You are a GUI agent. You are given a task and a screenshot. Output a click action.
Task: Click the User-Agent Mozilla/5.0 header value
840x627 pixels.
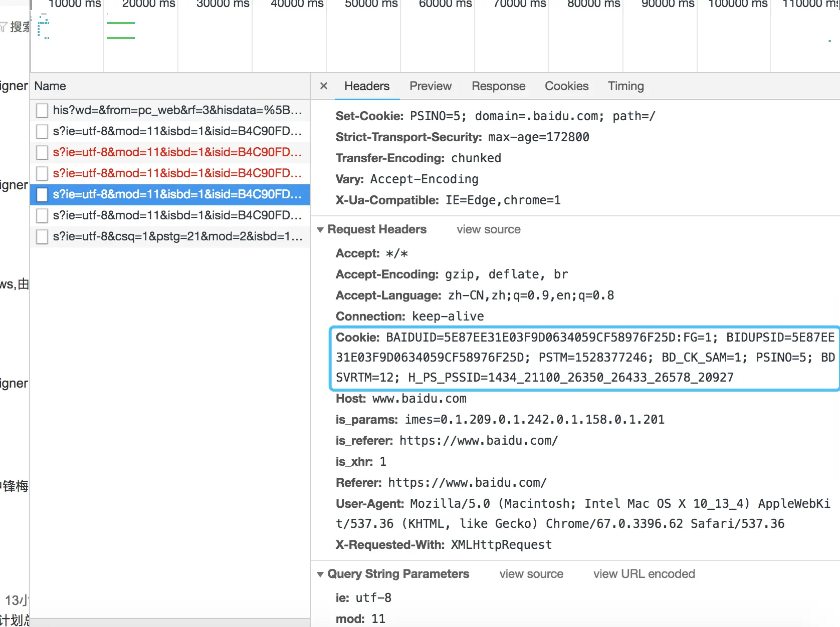pos(583,514)
